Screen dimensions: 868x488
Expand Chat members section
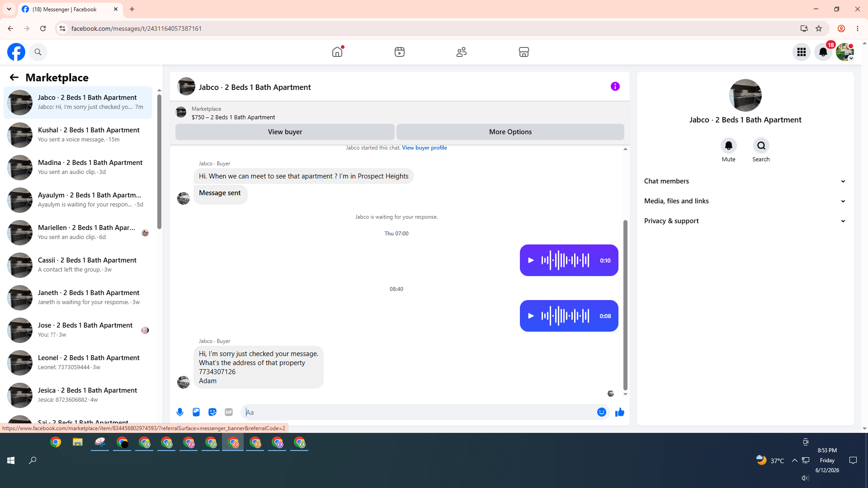(x=745, y=181)
